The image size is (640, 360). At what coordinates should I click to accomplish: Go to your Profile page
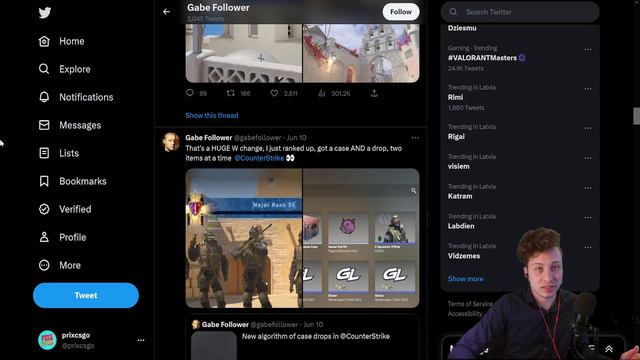tap(73, 238)
